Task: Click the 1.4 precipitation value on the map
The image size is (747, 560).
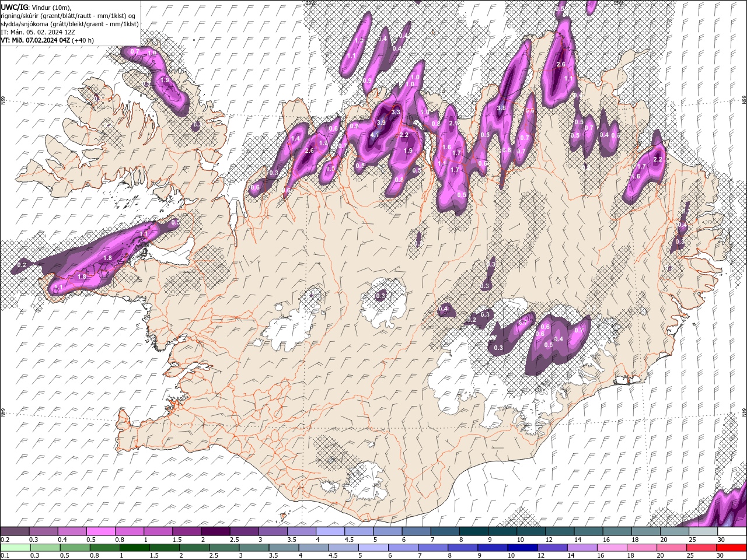Action: click(x=295, y=139)
